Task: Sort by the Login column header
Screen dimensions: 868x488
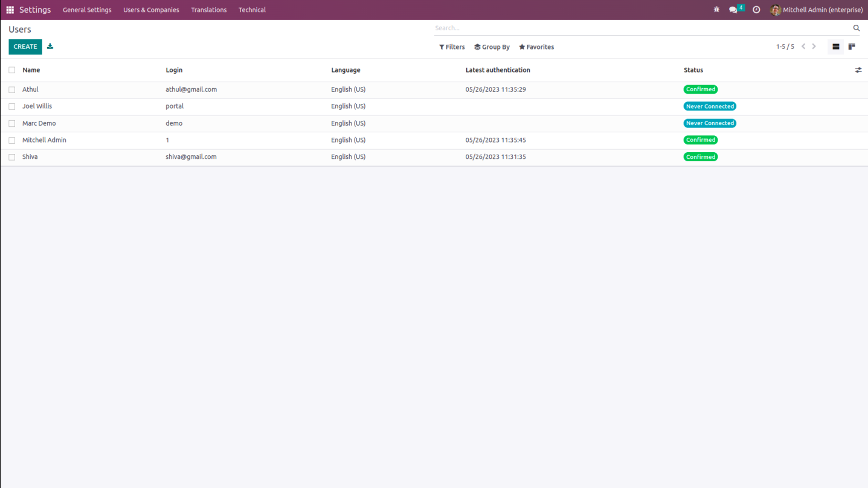Action: [174, 70]
